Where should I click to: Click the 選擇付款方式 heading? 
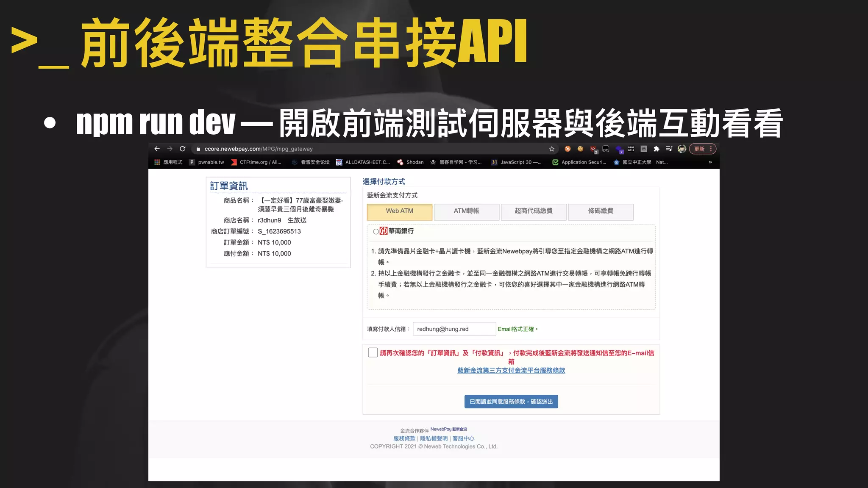click(384, 181)
